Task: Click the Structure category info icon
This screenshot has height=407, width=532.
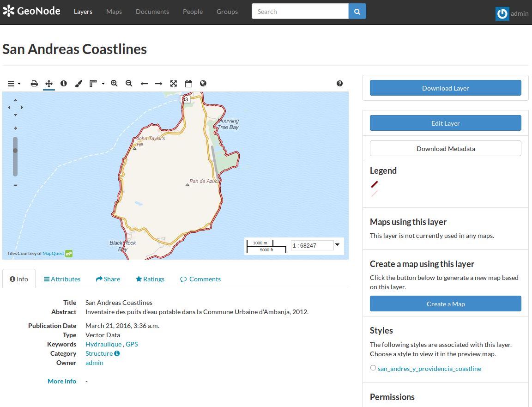Action: 117,353
